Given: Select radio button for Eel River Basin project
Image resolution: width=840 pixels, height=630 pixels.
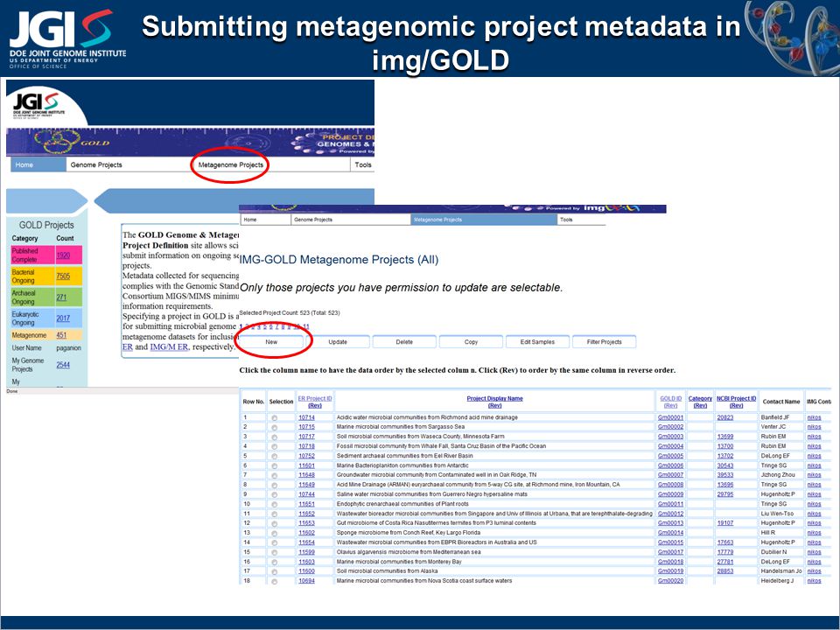Looking at the screenshot, I should coord(274,457).
